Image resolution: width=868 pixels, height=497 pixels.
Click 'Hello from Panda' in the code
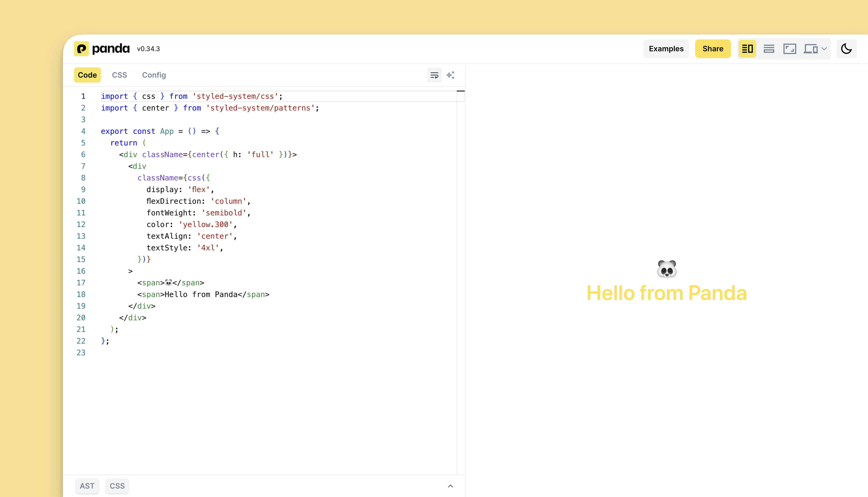click(x=201, y=295)
